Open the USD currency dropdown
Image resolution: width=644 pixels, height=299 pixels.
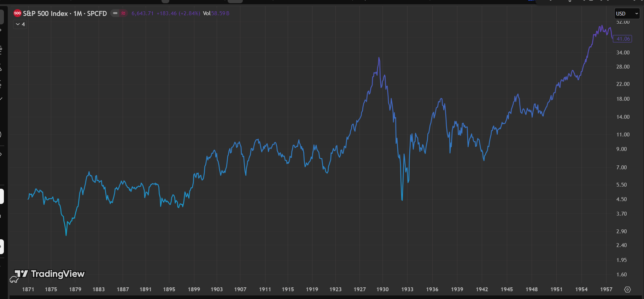pyautogui.click(x=627, y=13)
